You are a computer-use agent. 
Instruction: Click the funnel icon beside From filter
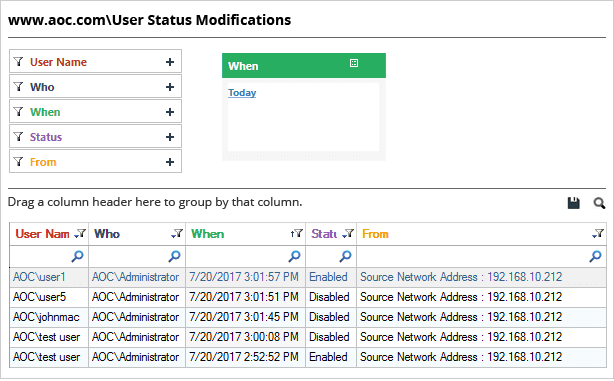[x=18, y=162]
